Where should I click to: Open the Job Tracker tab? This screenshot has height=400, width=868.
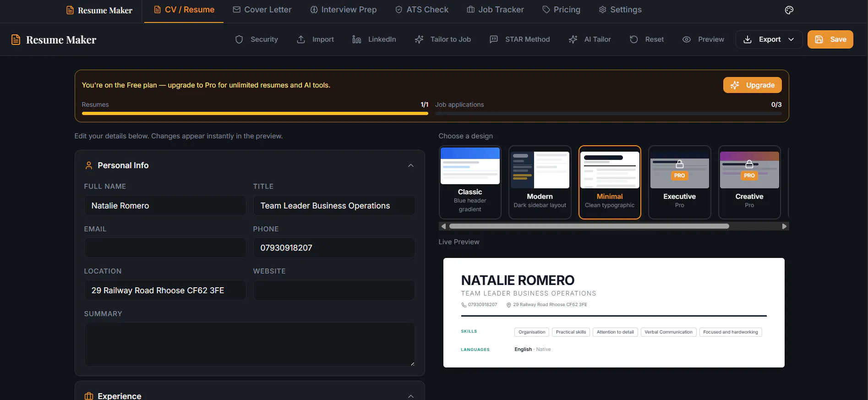495,10
